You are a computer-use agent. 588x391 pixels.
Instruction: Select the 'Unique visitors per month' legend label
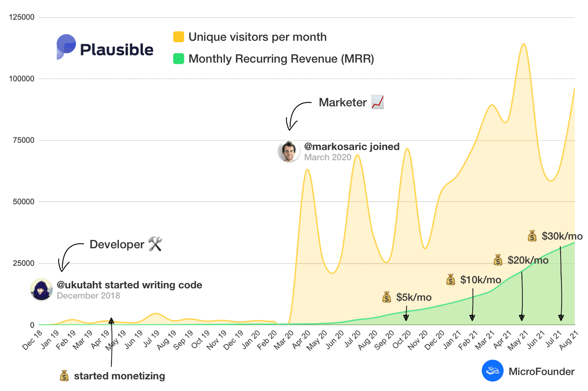(257, 37)
